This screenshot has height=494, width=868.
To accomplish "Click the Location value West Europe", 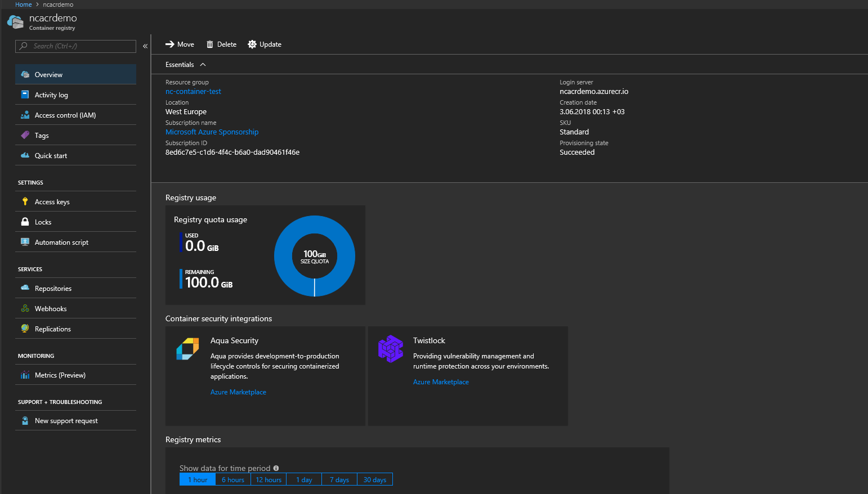I will click(186, 111).
